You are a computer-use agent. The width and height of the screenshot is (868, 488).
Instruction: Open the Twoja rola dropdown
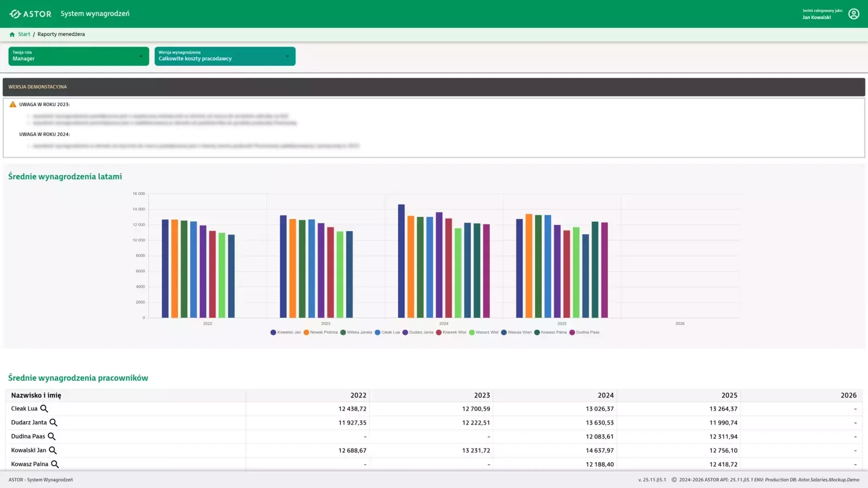tap(79, 56)
